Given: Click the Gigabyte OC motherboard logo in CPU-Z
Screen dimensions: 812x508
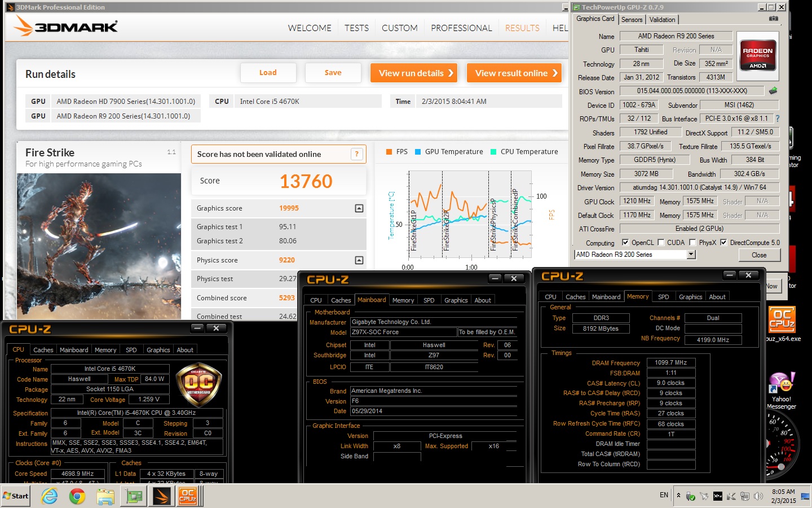Looking at the screenshot, I should click(198, 384).
